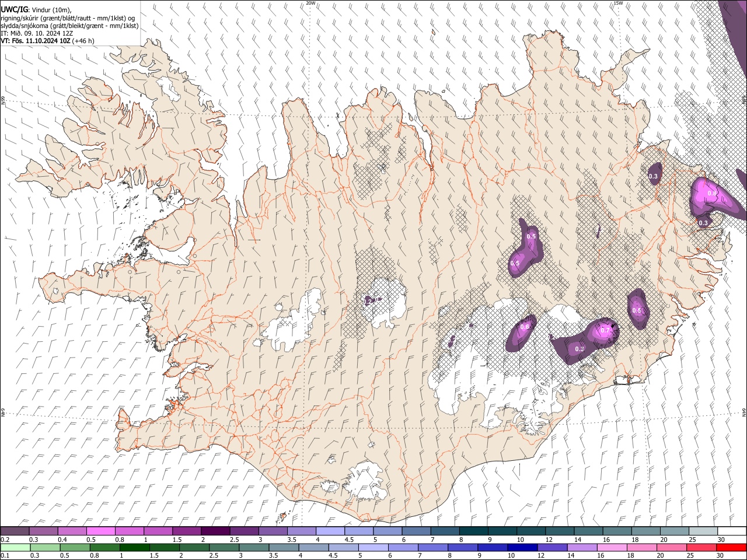The image size is (747, 560).
Task: Pick bright pink upper swatch starting at 0.5
Action: pos(100,531)
